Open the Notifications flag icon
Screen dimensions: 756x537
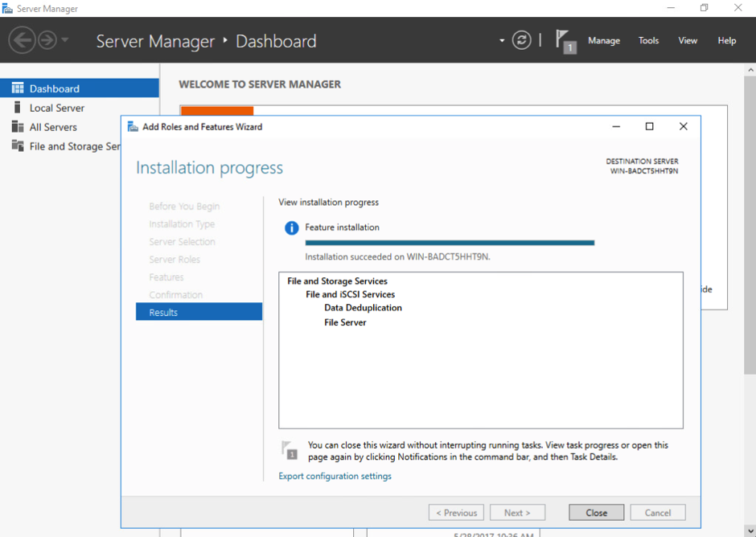click(565, 41)
